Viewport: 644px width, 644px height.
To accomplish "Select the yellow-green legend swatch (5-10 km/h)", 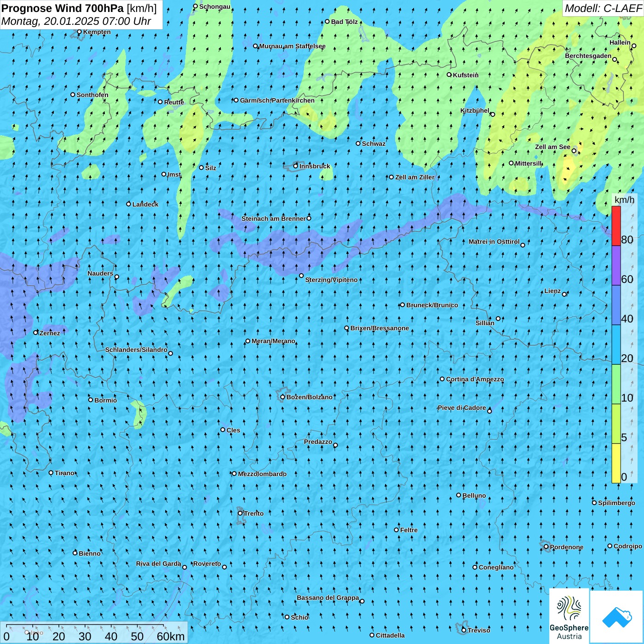I will (616, 424).
